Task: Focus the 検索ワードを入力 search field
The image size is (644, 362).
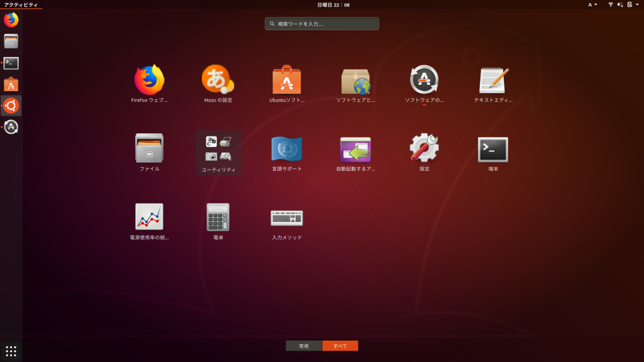Action: tap(322, 23)
